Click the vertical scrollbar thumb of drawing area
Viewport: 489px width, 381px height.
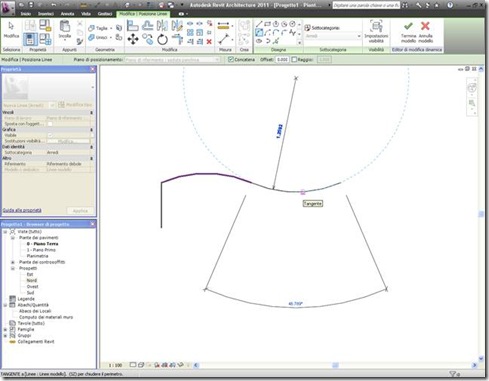[x=481, y=214]
